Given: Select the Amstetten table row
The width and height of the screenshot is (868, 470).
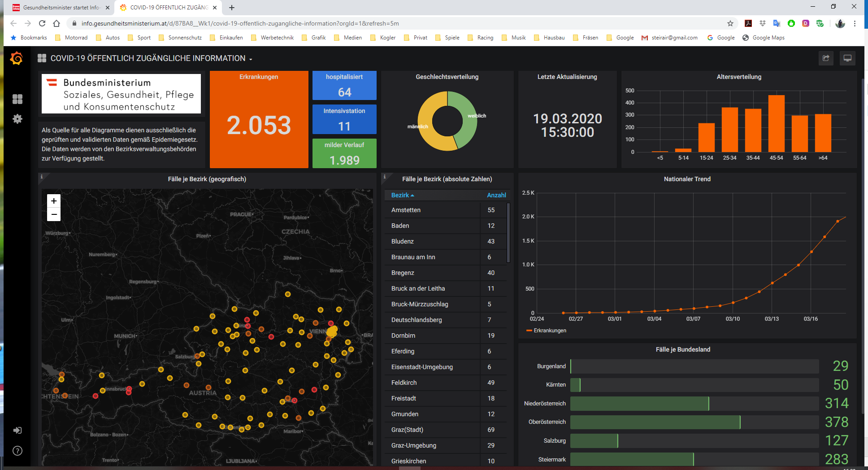Looking at the screenshot, I should point(446,210).
